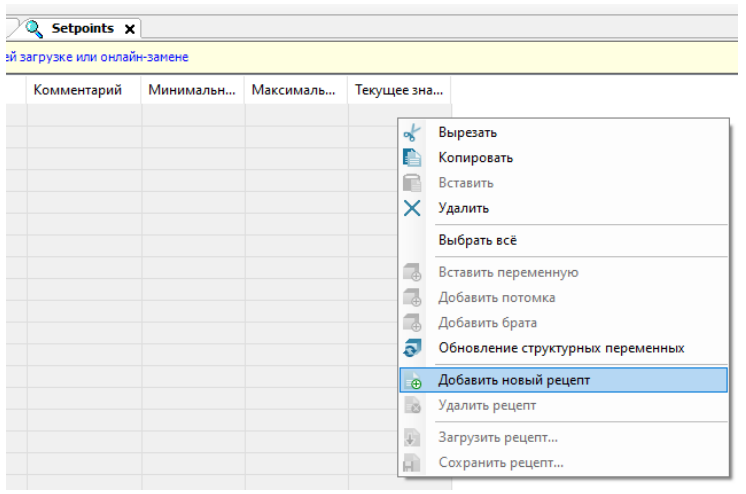Screen dimensions: 746x494
Task: Click the "Максималь..." column header
Action: (x=294, y=90)
